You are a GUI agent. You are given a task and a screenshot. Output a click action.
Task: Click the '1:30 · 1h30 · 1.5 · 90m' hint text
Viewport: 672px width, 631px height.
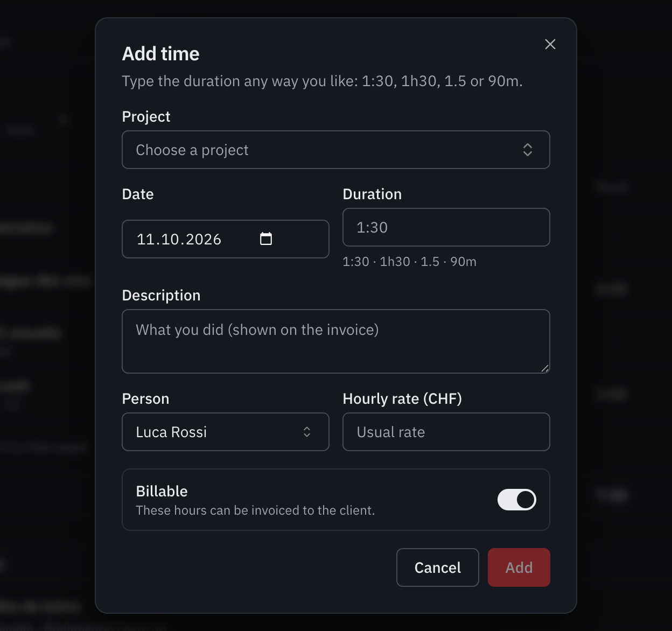point(409,262)
